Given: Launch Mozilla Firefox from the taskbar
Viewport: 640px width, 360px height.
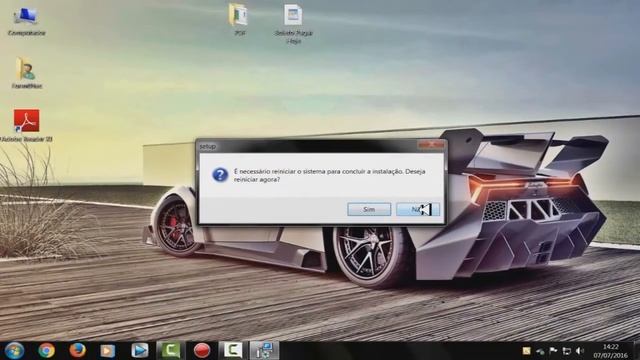Looking at the screenshot, I should [x=77, y=350].
